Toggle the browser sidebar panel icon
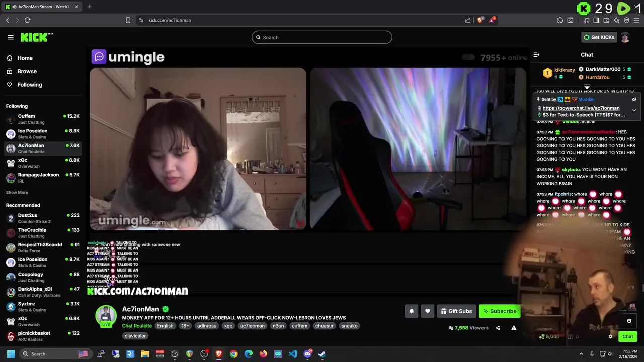644x362 pixels. tap(596, 20)
